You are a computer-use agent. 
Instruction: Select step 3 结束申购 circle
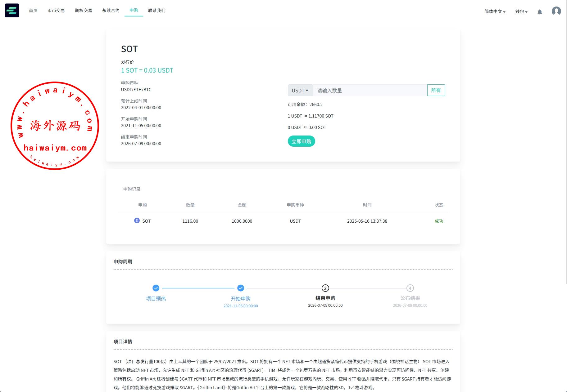pyautogui.click(x=325, y=288)
